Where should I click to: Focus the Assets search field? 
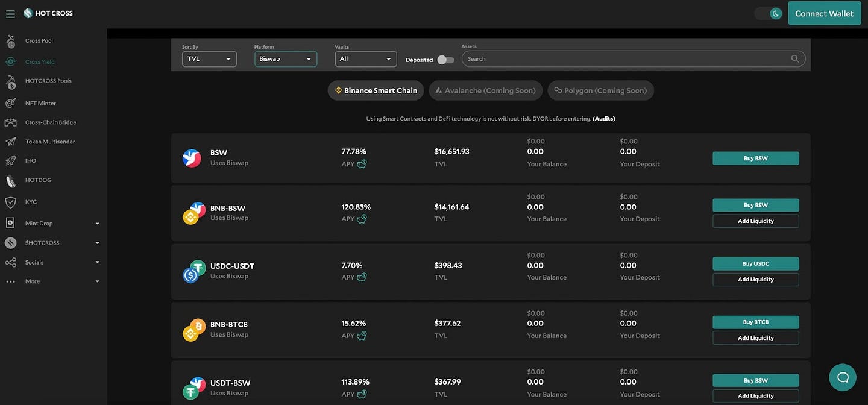pyautogui.click(x=634, y=58)
